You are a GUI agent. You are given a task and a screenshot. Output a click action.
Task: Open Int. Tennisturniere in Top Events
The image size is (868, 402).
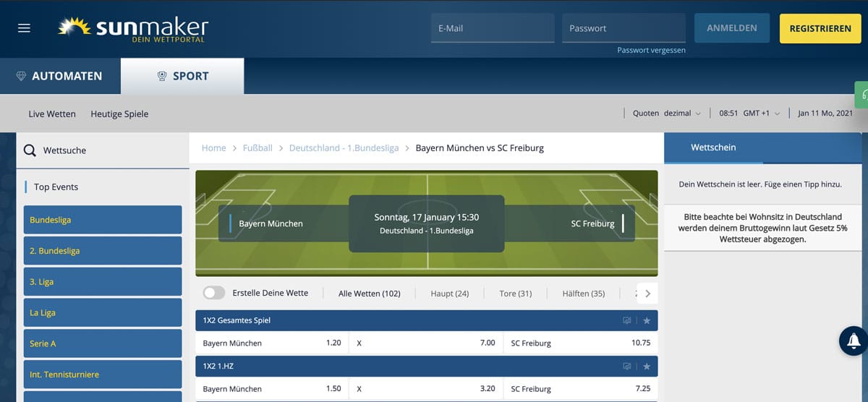103,375
